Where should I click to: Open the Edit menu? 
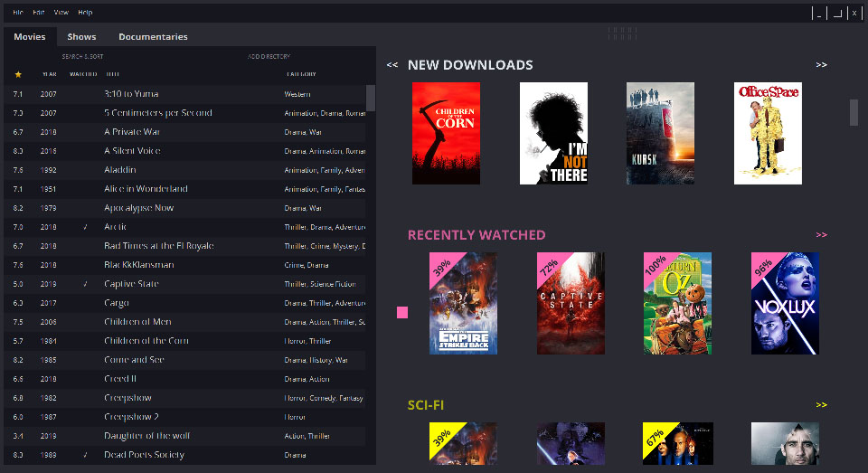[38, 12]
